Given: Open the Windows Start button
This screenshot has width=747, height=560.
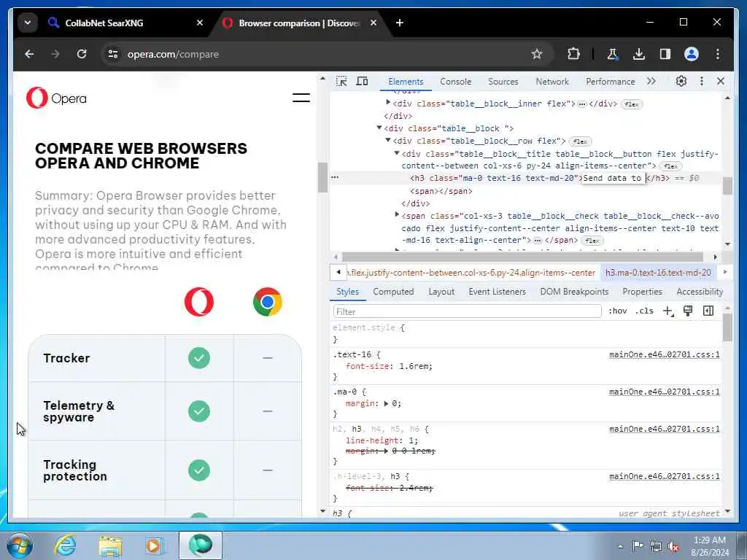Looking at the screenshot, I should point(20,545).
